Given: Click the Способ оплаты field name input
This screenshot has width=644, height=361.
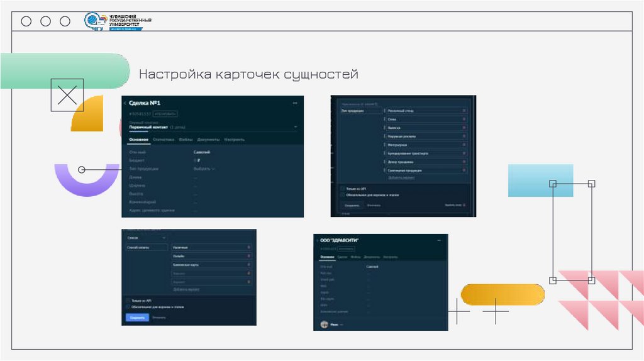Looking at the screenshot, I should [x=147, y=247].
